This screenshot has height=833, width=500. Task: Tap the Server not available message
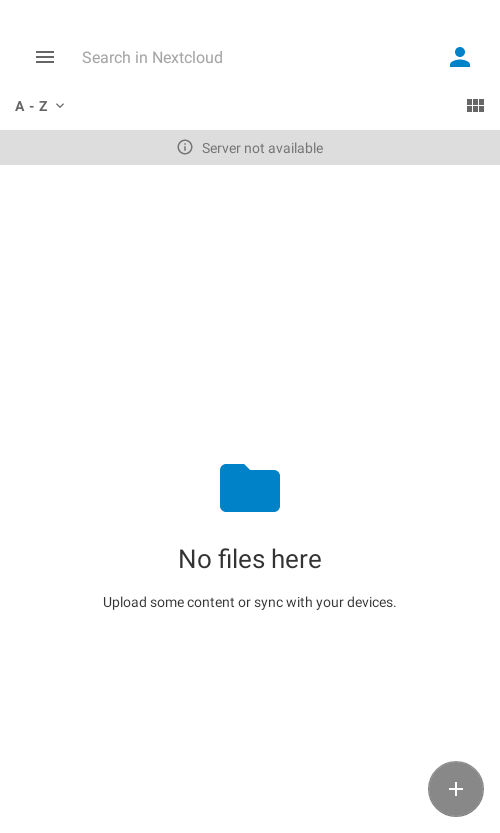pyautogui.click(x=262, y=148)
